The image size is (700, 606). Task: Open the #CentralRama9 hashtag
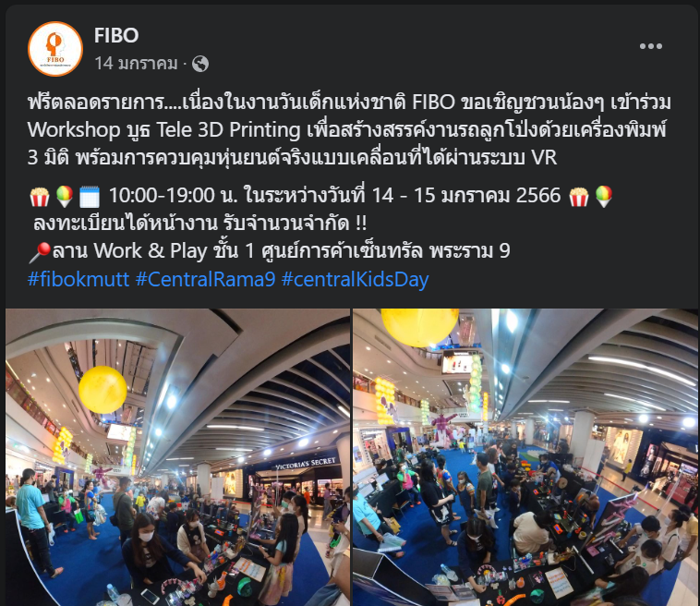tap(205, 279)
